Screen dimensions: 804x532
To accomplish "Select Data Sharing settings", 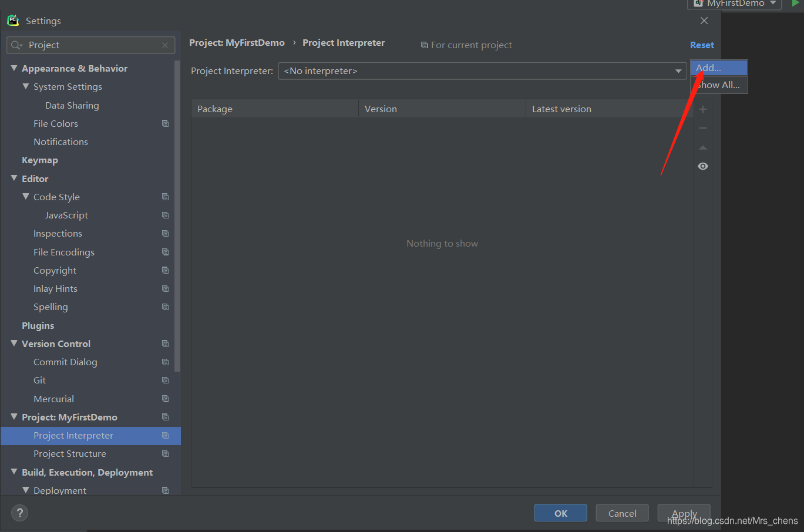I will 72,105.
